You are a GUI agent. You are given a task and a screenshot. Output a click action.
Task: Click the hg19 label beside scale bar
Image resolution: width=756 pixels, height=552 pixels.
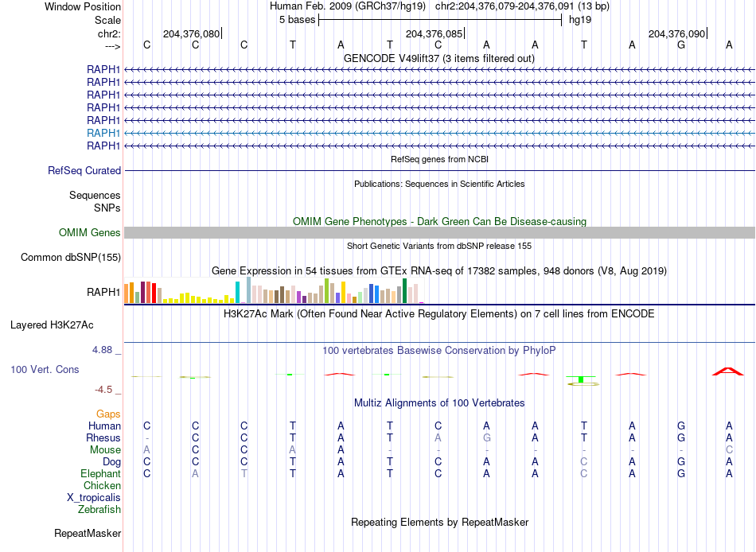pyautogui.click(x=580, y=20)
